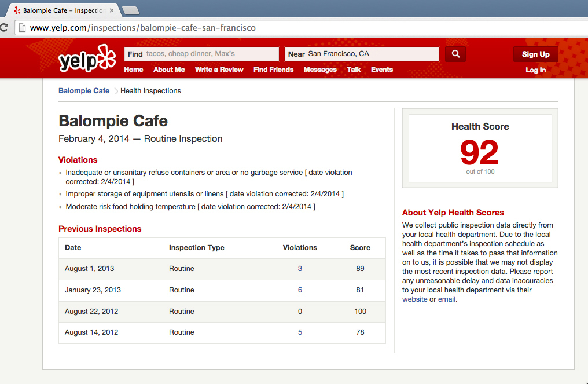Select the Messages menu item
This screenshot has width=588, height=384.
[320, 70]
